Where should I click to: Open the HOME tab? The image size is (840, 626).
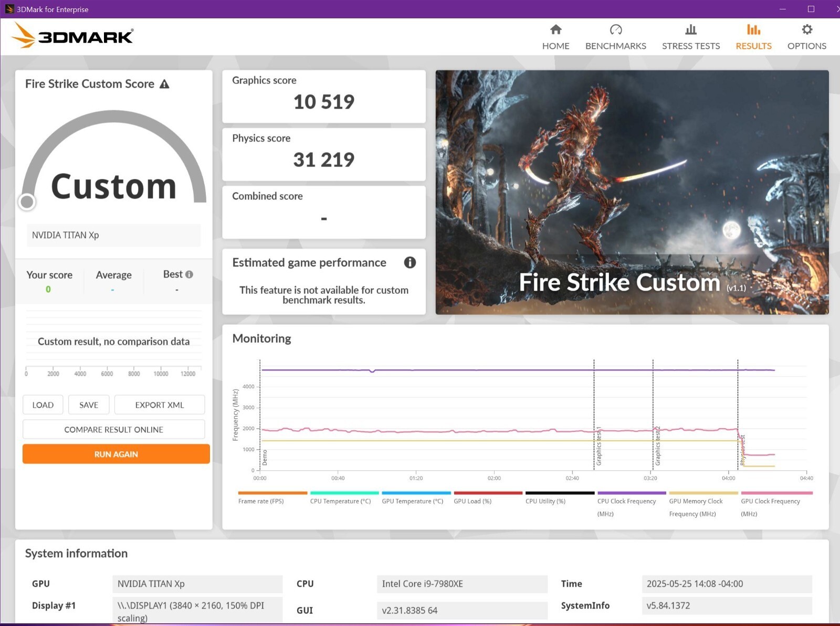point(555,37)
